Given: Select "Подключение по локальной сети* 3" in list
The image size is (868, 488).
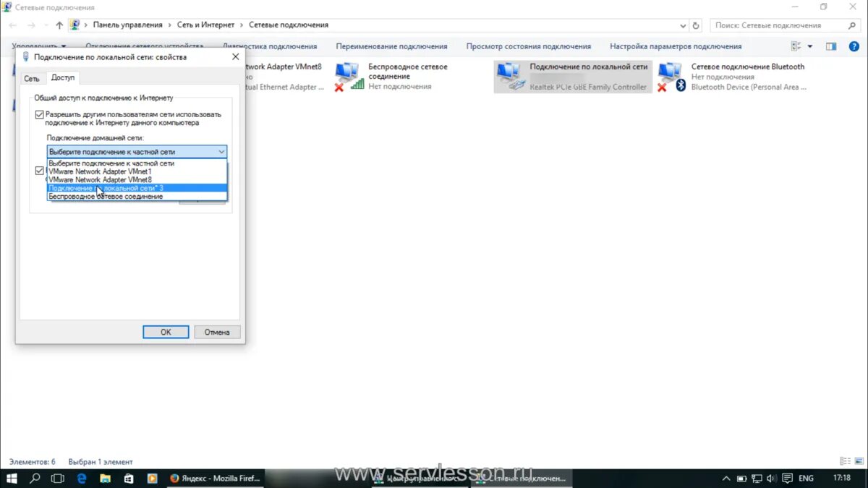Looking at the screenshot, I should 137,188.
